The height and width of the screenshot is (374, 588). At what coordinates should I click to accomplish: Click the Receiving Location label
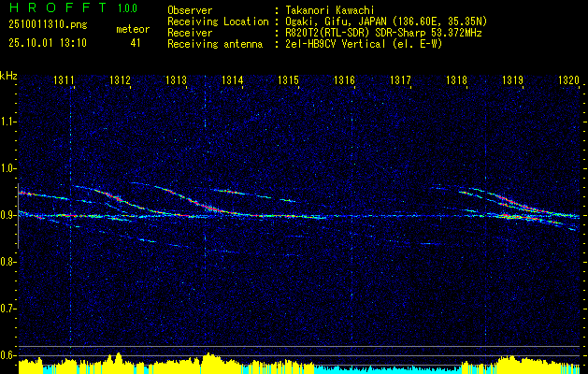coord(218,22)
